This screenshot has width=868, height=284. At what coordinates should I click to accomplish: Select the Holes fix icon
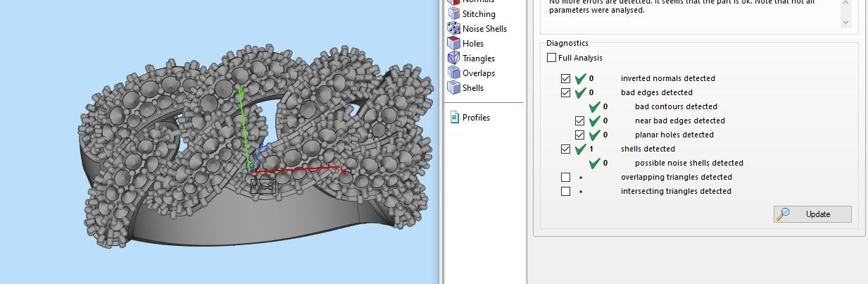tap(454, 44)
